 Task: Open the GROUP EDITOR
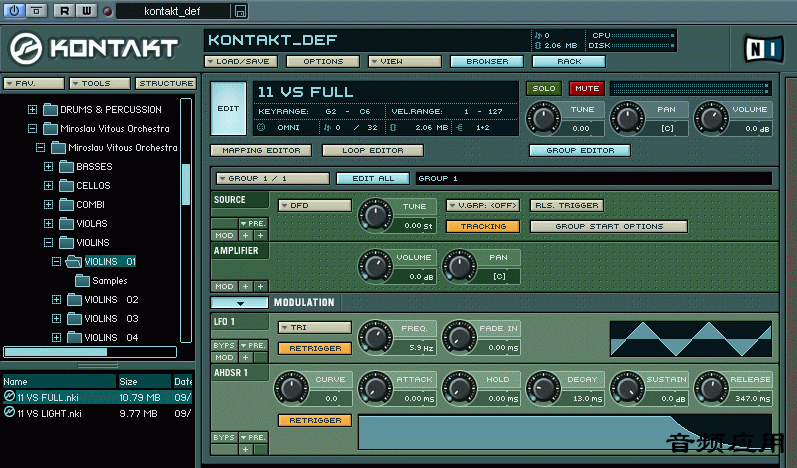580,150
